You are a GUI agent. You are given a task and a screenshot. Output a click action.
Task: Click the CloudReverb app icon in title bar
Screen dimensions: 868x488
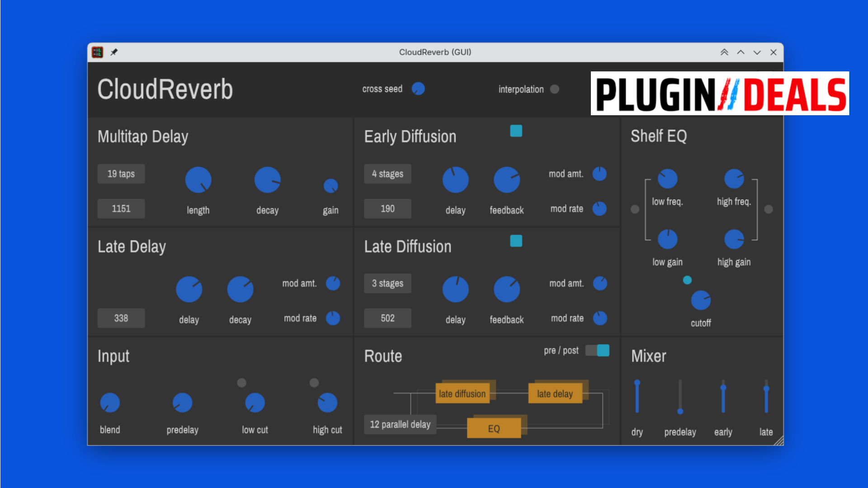click(98, 52)
